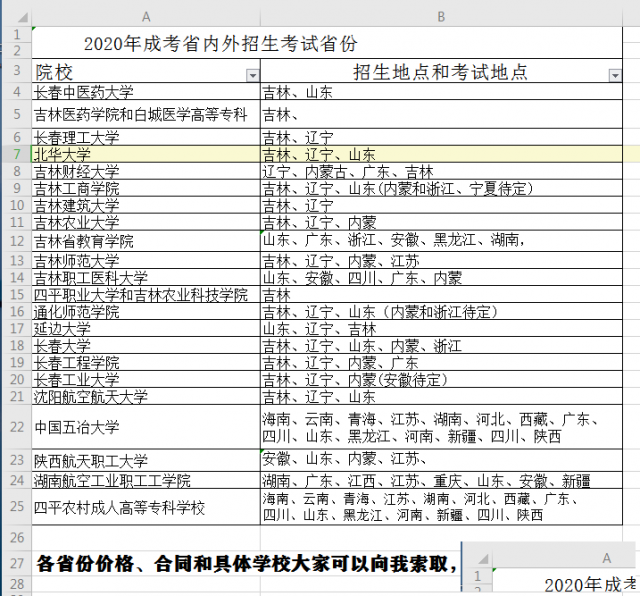Open the 招生地点和考试地点 column filter dropdown
The width and height of the screenshot is (640, 596).
(x=614, y=75)
